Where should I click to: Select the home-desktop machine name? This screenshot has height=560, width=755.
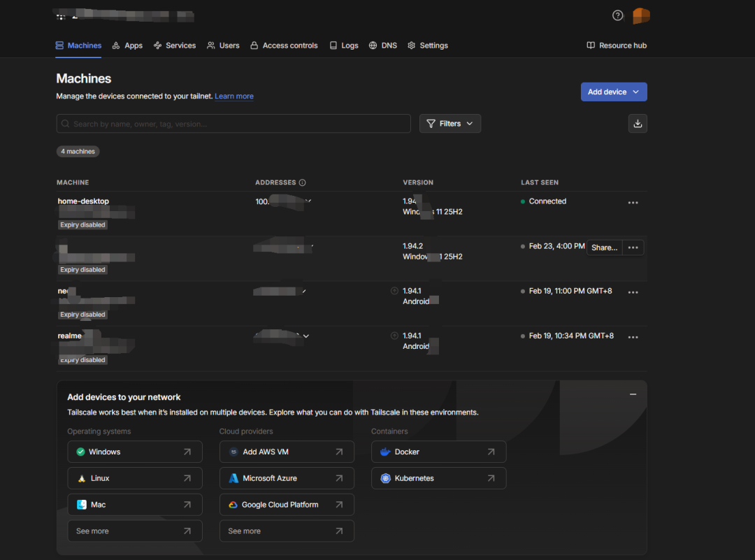pyautogui.click(x=83, y=201)
